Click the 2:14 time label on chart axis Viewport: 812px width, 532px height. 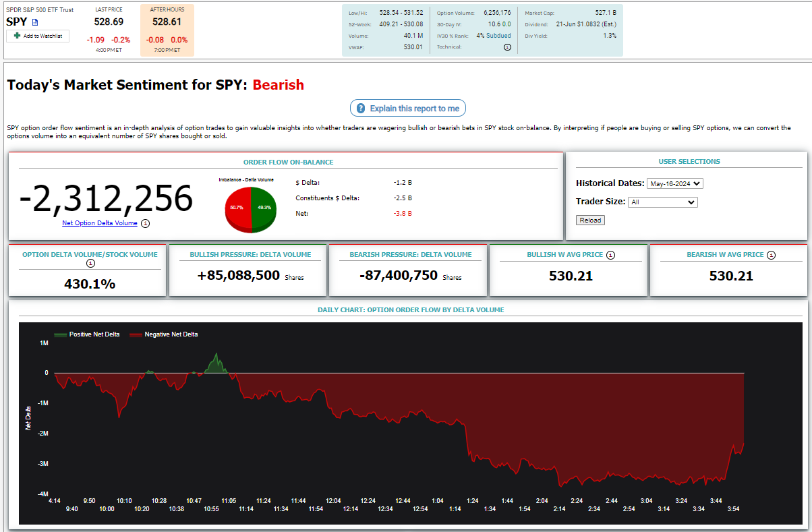pyautogui.click(x=559, y=509)
